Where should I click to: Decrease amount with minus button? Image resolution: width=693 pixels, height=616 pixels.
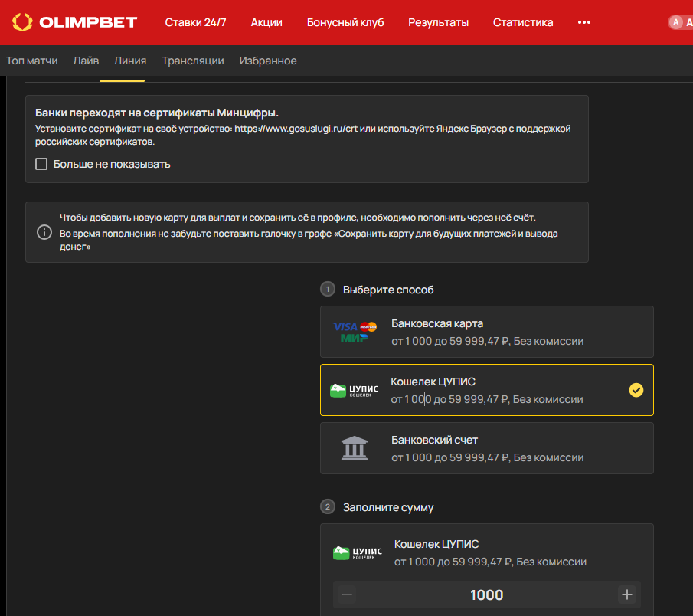point(347,595)
